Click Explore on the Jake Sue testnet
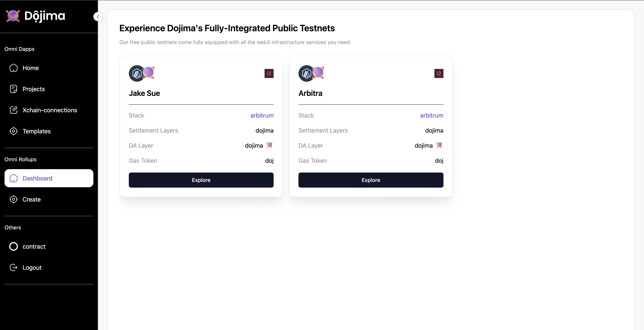Screen dimensions: 644x330 coord(201,180)
